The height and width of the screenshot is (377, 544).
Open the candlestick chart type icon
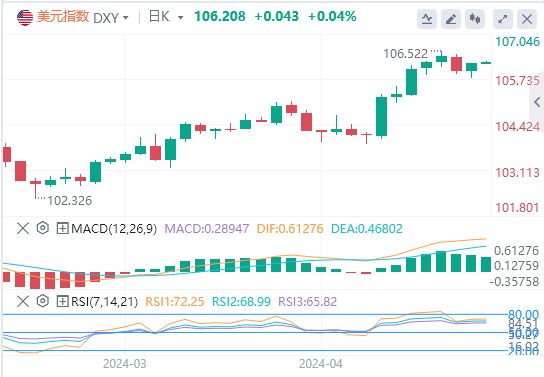(x=475, y=19)
